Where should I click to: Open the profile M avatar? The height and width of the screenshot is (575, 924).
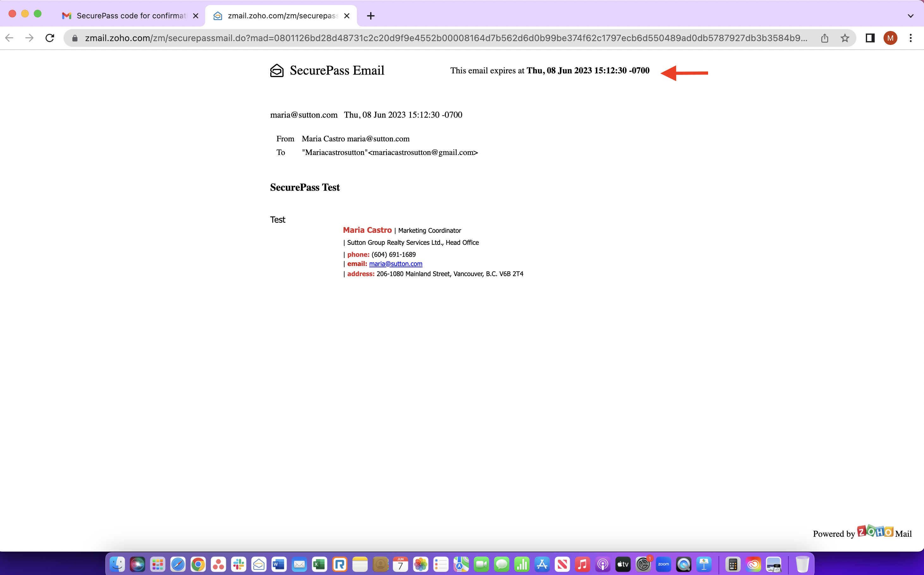890,38
